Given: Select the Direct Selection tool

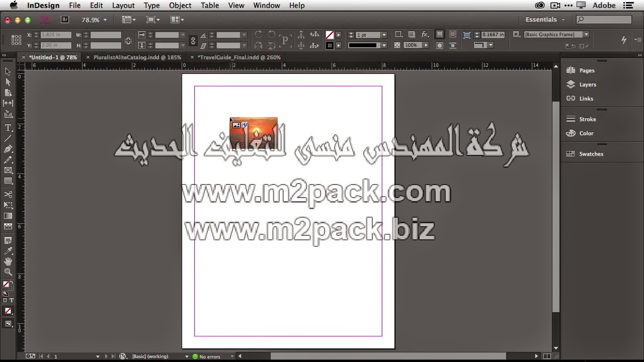Looking at the screenshot, I should [8, 82].
